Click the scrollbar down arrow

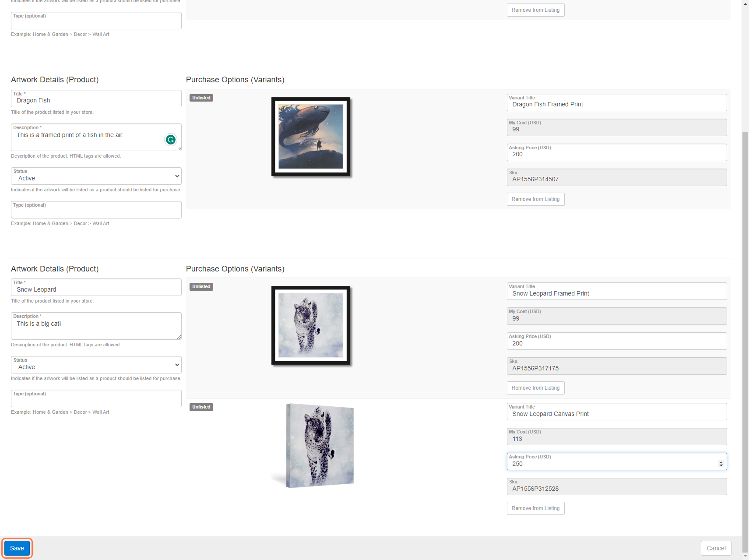click(745, 556)
